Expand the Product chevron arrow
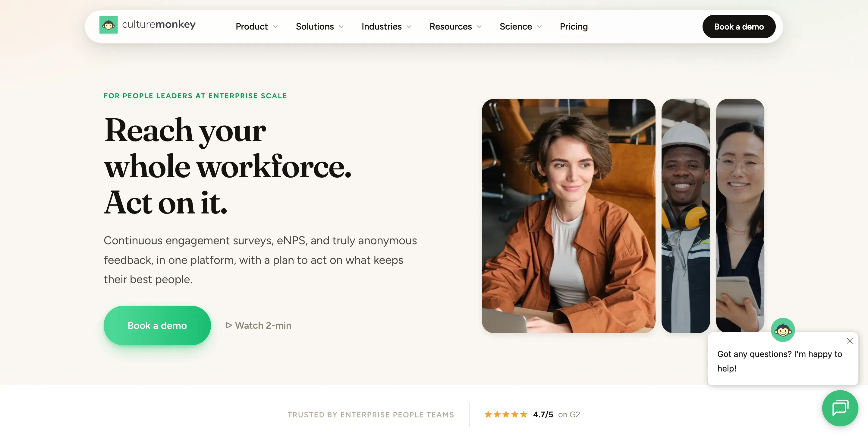 click(x=275, y=27)
